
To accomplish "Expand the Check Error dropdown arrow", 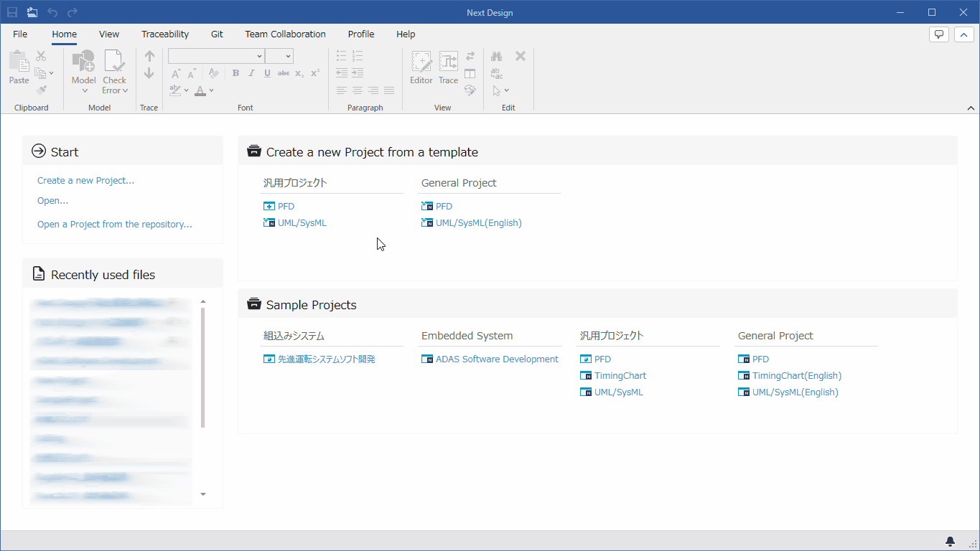I will 125,90.
